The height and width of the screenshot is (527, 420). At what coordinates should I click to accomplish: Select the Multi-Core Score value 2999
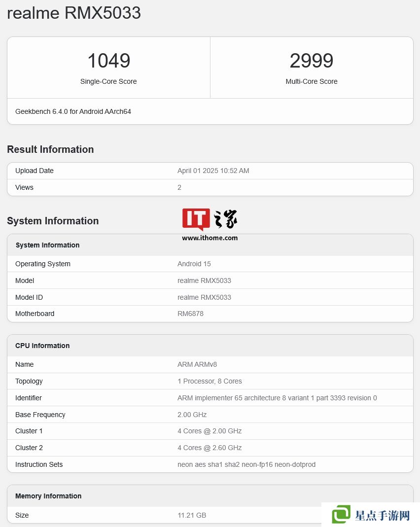[312, 61]
